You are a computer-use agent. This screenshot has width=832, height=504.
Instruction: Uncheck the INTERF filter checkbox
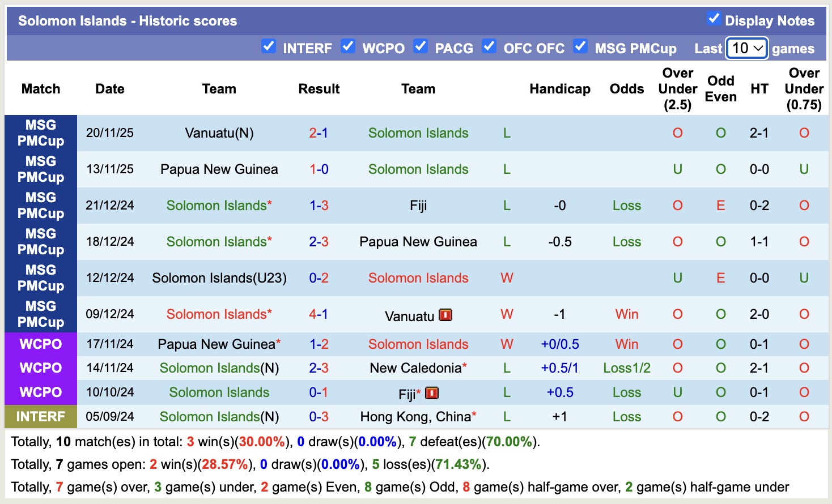(x=269, y=46)
